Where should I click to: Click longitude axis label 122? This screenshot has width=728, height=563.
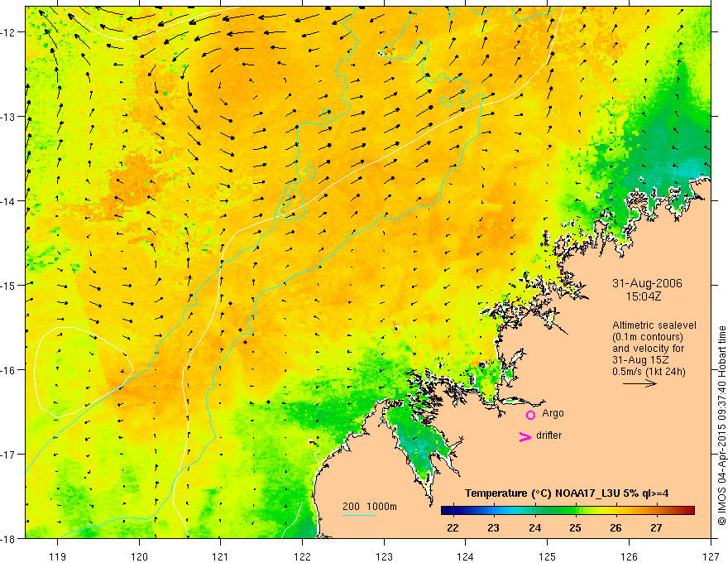[302, 556]
